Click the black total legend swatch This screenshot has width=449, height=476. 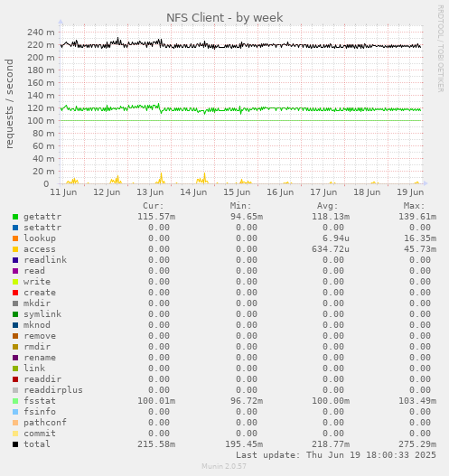click(15, 444)
